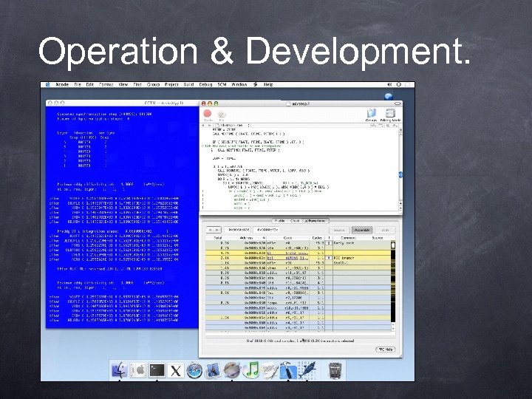Image resolution: width=532 pixels, height=399 pixels.
Task: Open the SCM menu
Action: (x=222, y=84)
